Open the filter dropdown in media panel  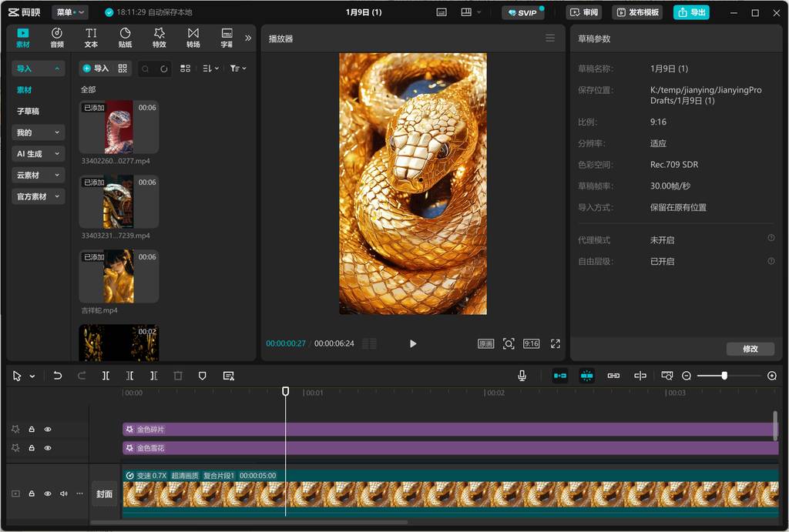click(x=237, y=69)
